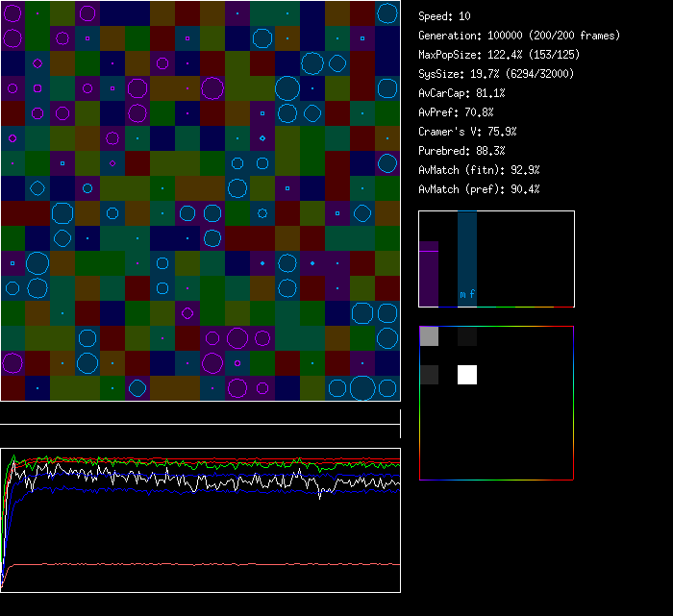The height and width of the screenshot is (616, 673).
Task: Click the AvPref statistic line
Action: click(456, 112)
